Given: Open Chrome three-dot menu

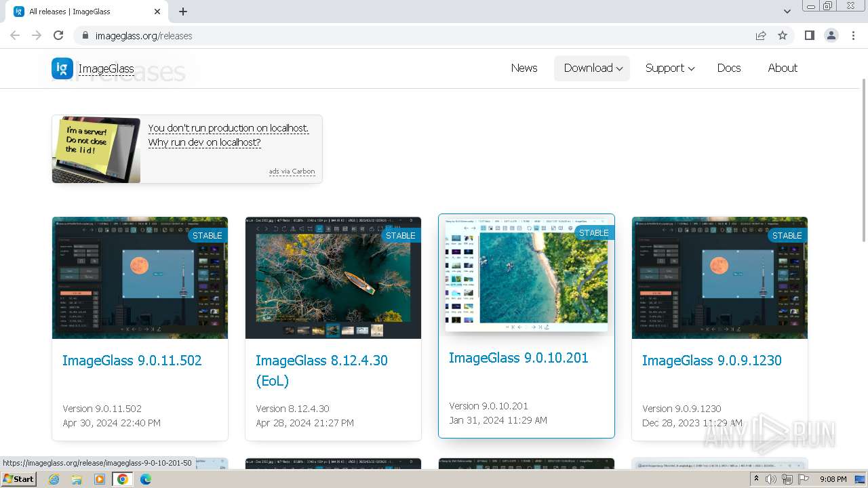Looking at the screenshot, I should 853,35.
